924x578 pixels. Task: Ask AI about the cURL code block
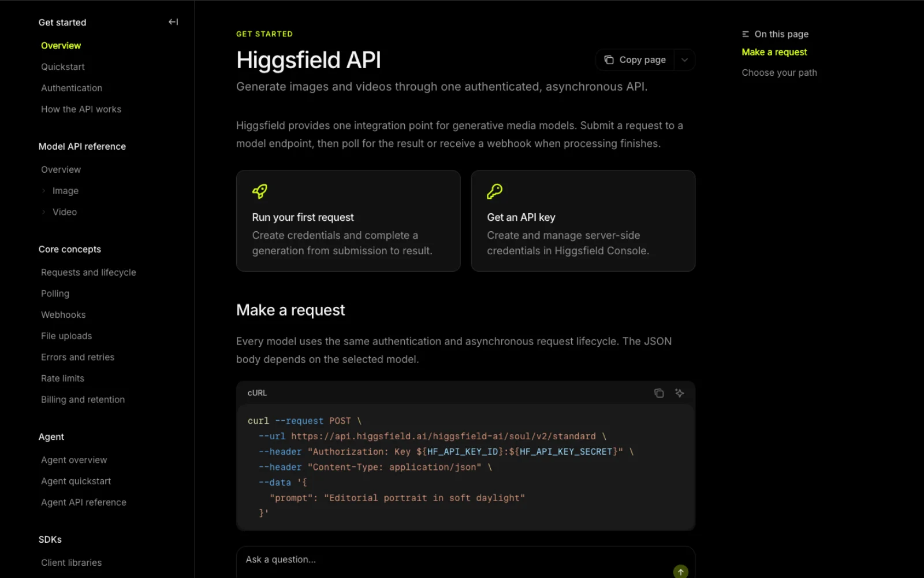(680, 393)
